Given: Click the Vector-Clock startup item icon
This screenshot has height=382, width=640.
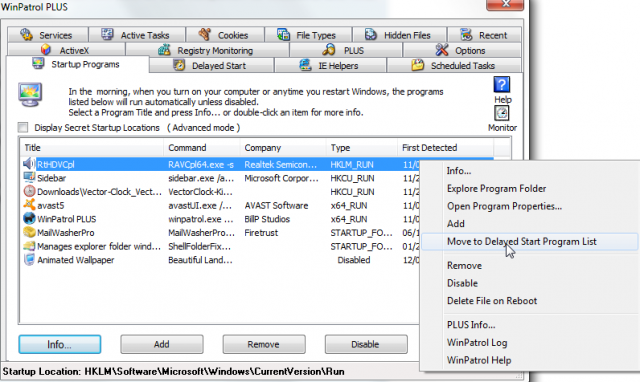Looking at the screenshot, I should coord(29,191).
